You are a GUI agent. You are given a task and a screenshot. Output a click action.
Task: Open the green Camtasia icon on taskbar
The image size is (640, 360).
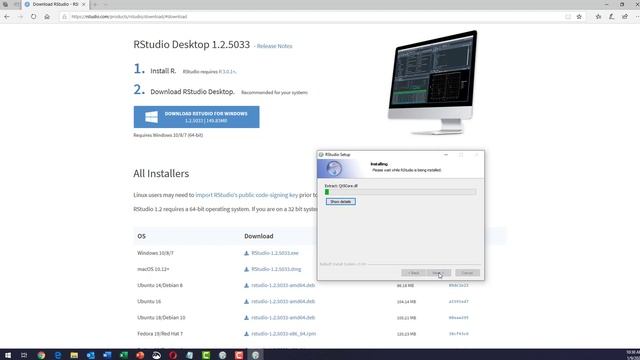[x=206, y=355]
